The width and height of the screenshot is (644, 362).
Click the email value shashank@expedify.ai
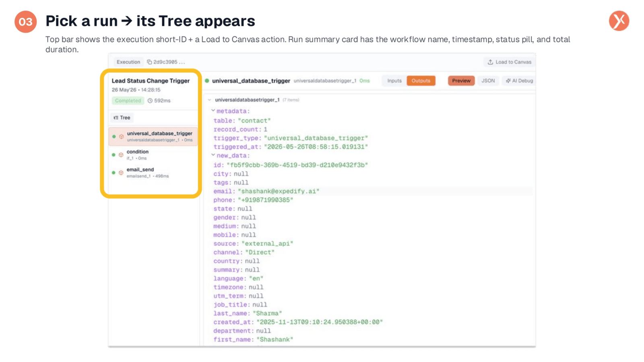coord(279,191)
